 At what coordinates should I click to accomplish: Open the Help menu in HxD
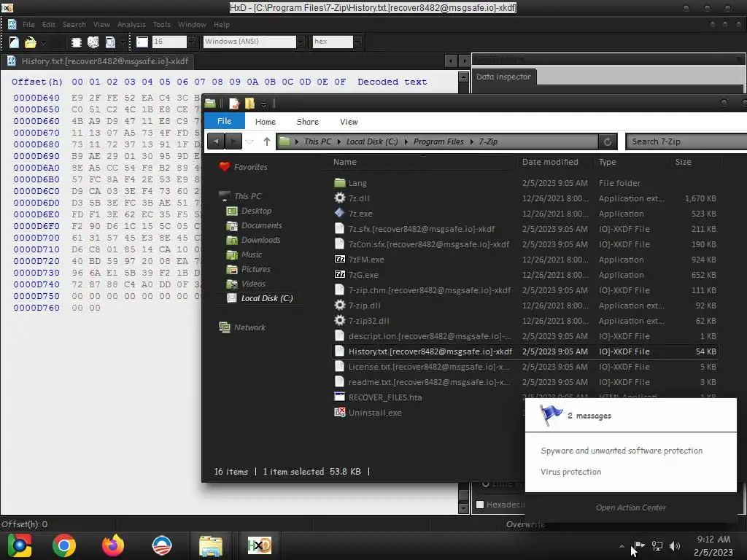[x=222, y=24]
